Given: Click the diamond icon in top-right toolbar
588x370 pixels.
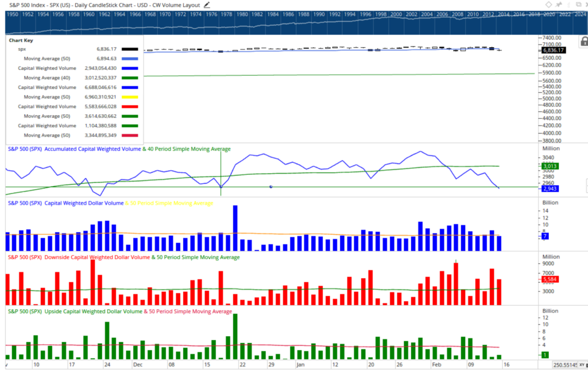Looking at the screenshot, I should click(x=549, y=5).
